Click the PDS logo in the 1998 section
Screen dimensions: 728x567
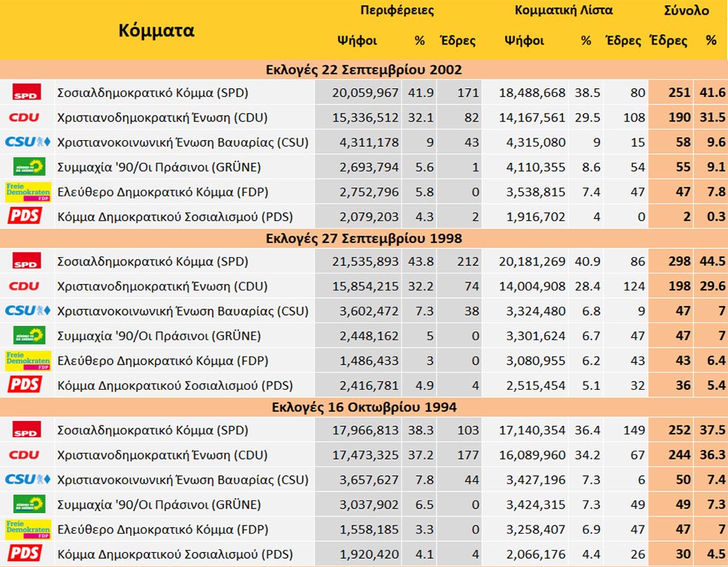(25, 385)
